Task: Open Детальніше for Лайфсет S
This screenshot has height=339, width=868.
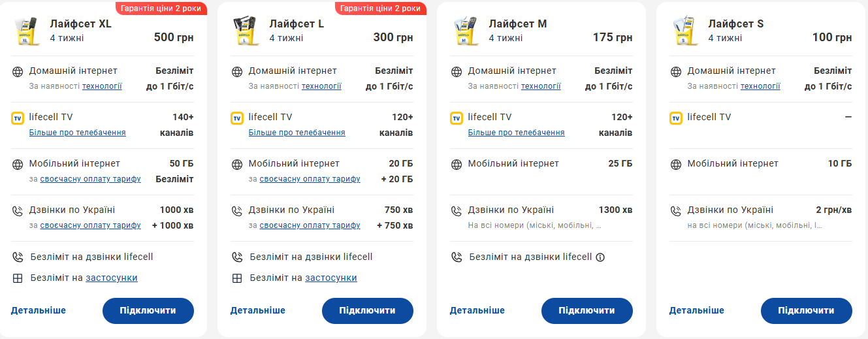Action: (696, 311)
